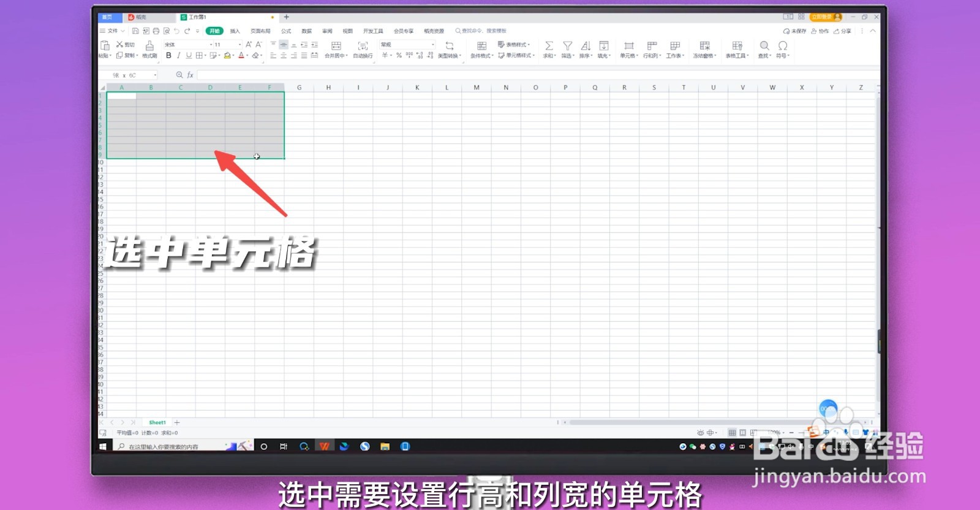
Task: Click the Print Preview icon
Action: (x=167, y=31)
